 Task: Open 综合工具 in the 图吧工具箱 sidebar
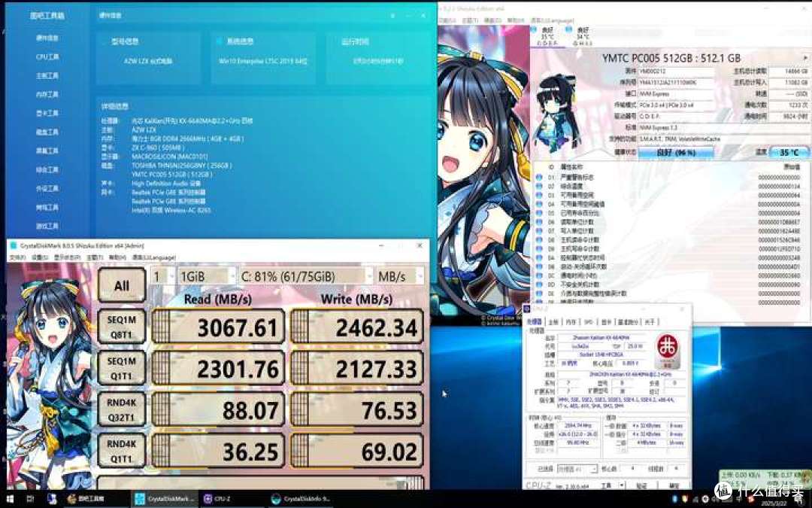[x=47, y=169]
